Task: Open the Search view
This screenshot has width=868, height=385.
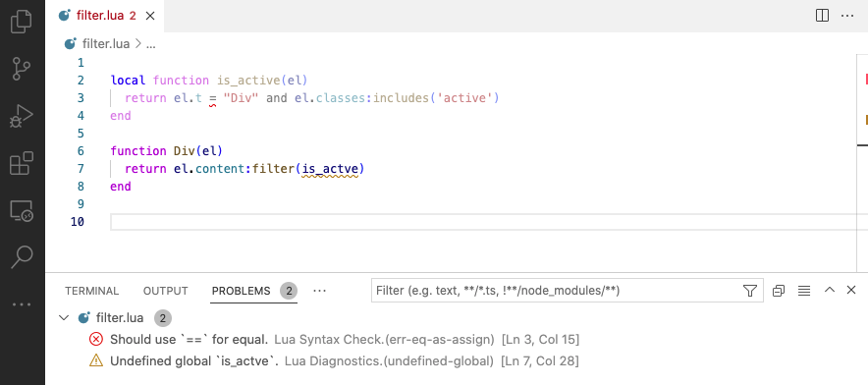Action: (22, 257)
